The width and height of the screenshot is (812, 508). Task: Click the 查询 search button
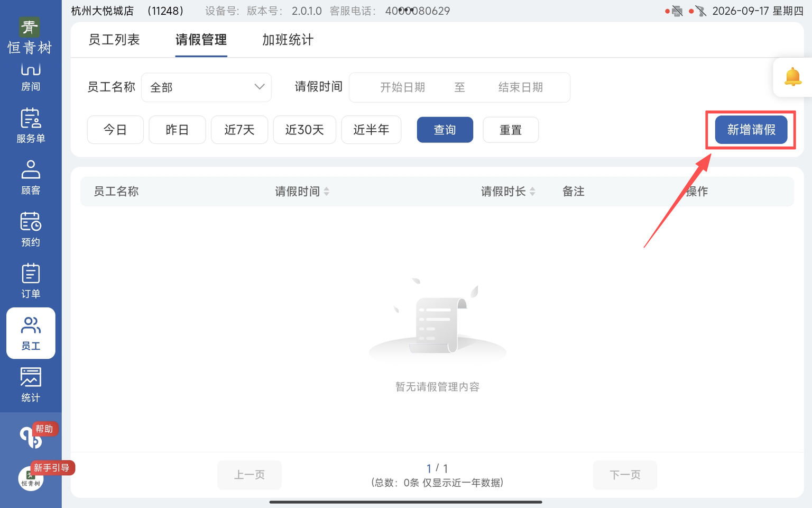point(445,130)
